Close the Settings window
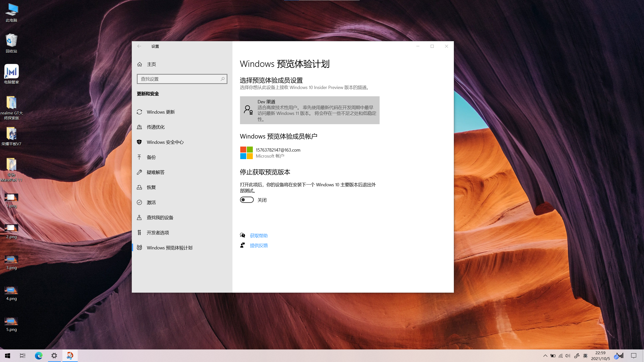644x362 pixels. tap(447, 46)
